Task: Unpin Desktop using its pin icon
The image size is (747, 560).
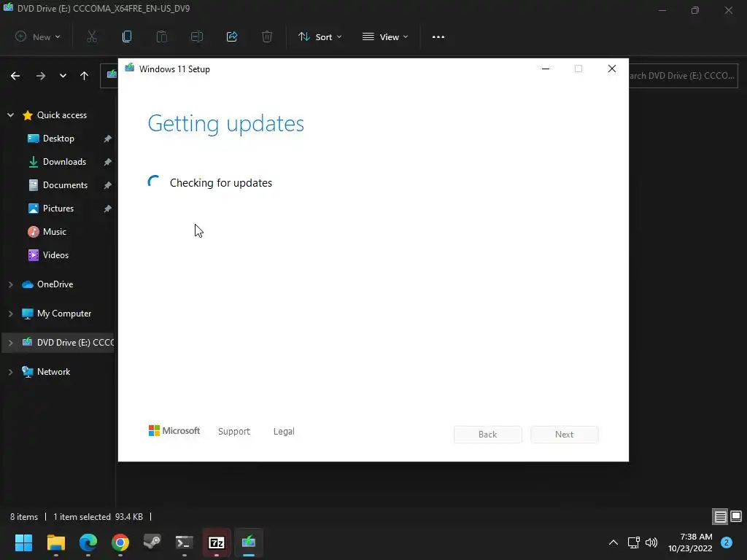Action: point(108,139)
